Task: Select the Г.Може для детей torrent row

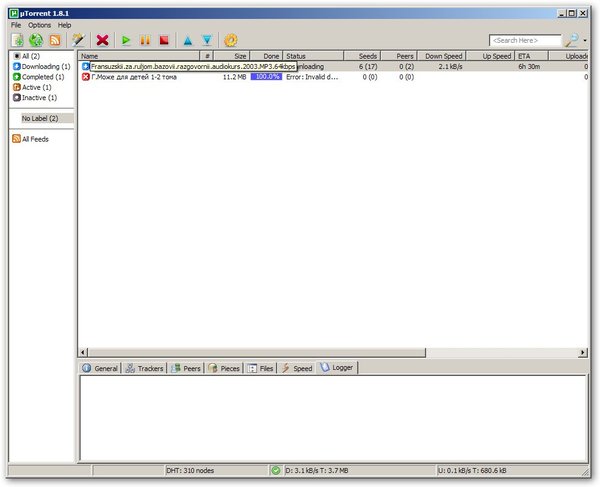Action: (x=333, y=77)
